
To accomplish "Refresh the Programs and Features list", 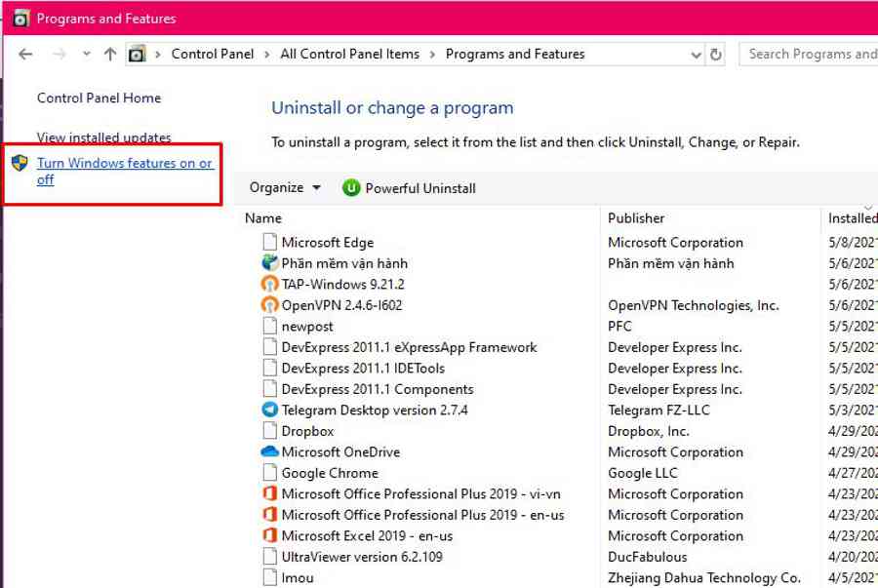I will click(716, 55).
